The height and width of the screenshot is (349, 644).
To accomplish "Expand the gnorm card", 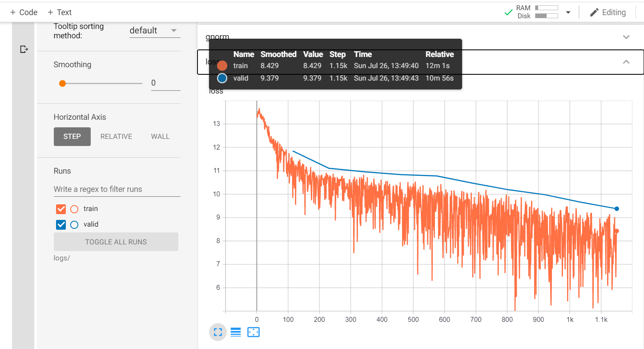I will point(626,37).
